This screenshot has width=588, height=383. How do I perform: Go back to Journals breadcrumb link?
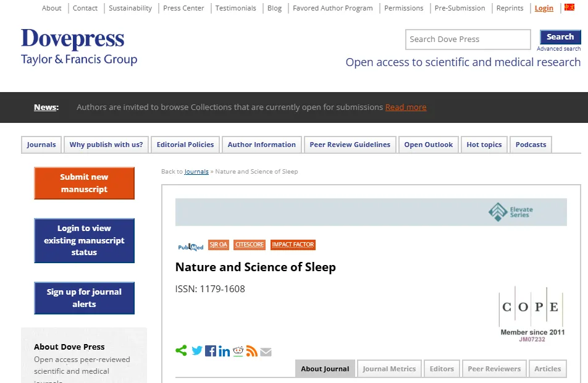(x=196, y=172)
